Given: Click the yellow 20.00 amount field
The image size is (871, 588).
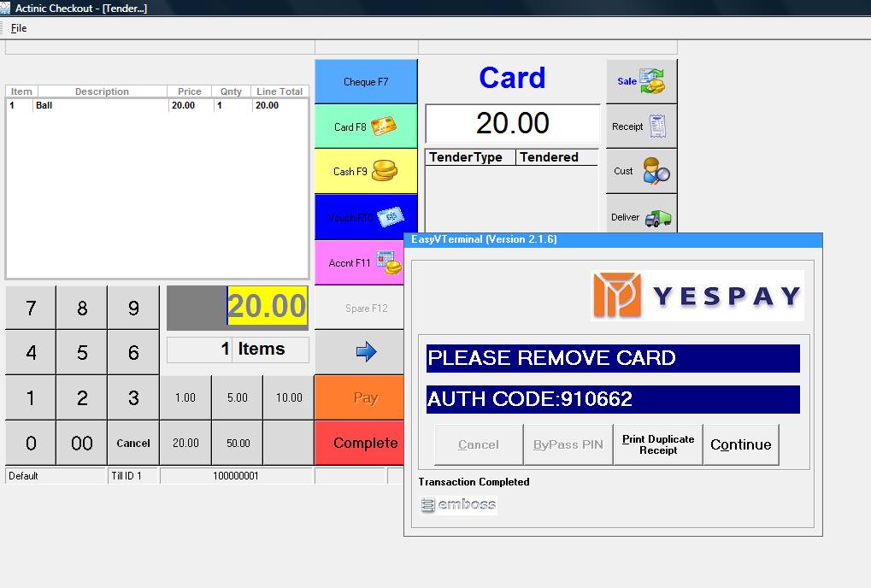Looking at the screenshot, I should tap(267, 306).
